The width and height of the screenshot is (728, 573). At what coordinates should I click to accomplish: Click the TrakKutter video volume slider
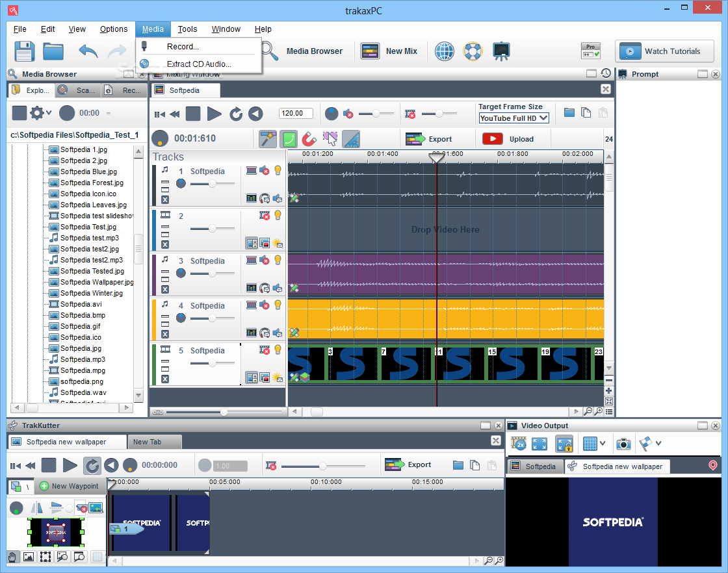tap(322, 466)
